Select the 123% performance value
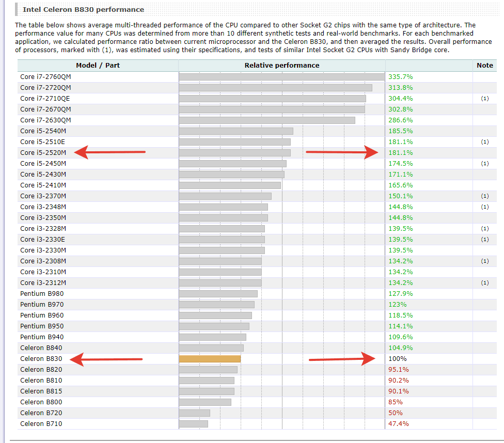Viewport: 504px width, 443px height. 397,305
